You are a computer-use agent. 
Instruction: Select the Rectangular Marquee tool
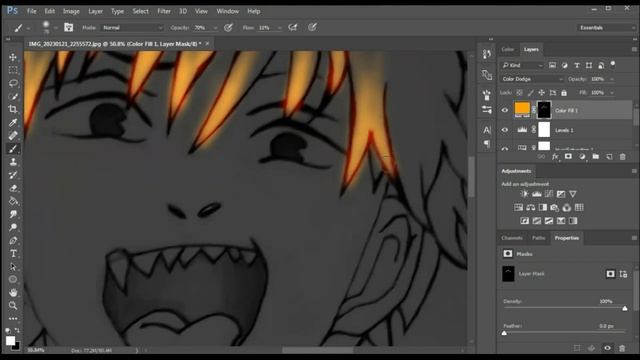point(13,70)
